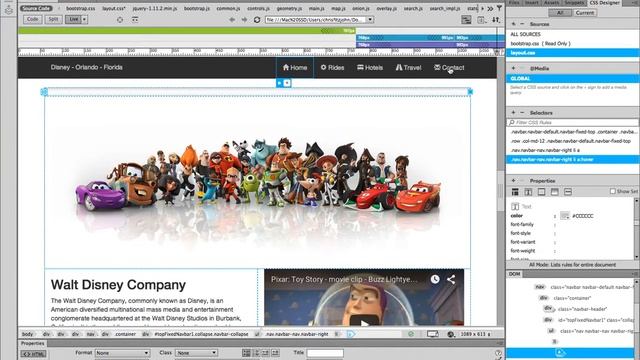
Task: Select CSS Designer Current mode
Action: pyautogui.click(x=584, y=13)
